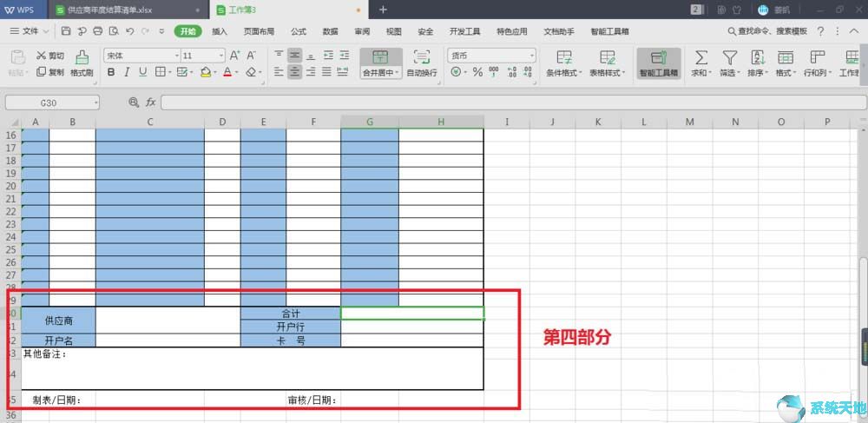Open Print Preview from quick access toolbar
Viewport: 868px width, 423px height.
click(x=114, y=31)
